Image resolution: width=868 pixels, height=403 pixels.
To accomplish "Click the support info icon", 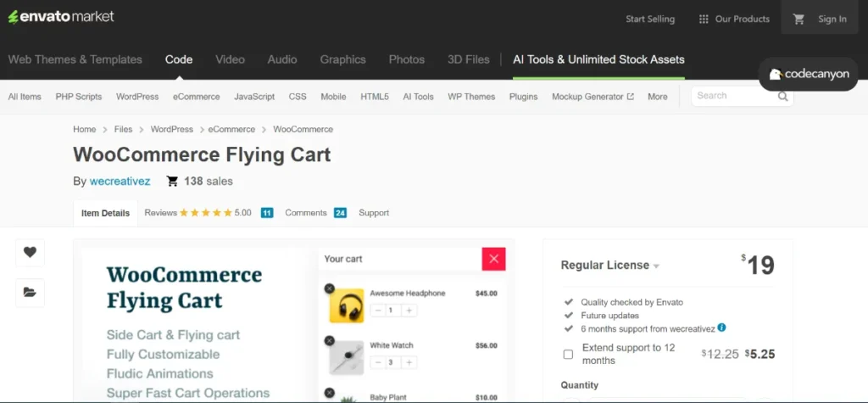I will [721, 327].
